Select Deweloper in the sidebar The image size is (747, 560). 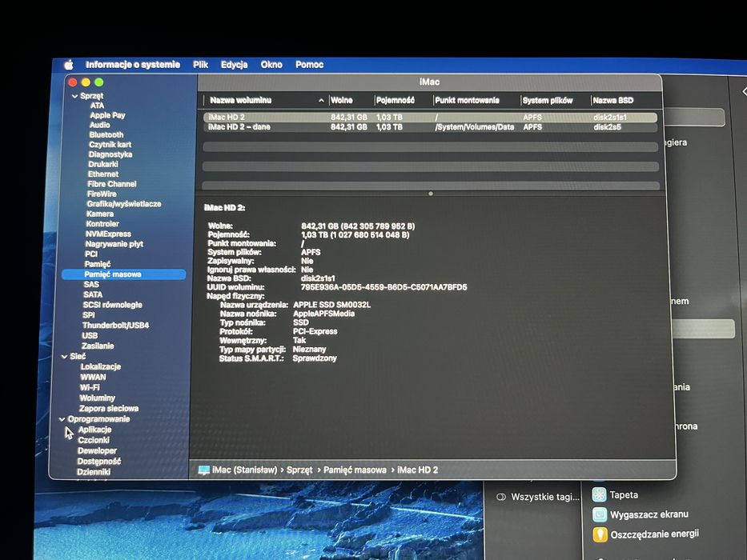pyautogui.click(x=97, y=450)
